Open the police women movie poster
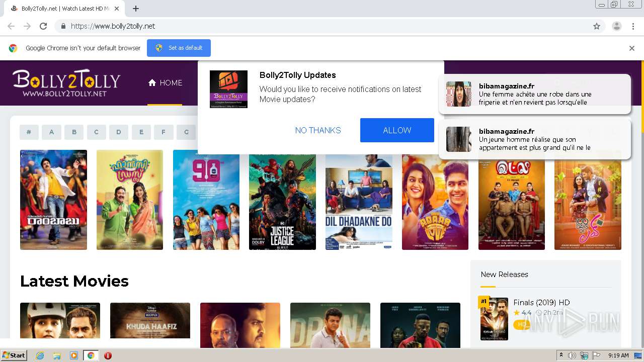This screenshot has height=362, width=644. [x=512, y=205]
